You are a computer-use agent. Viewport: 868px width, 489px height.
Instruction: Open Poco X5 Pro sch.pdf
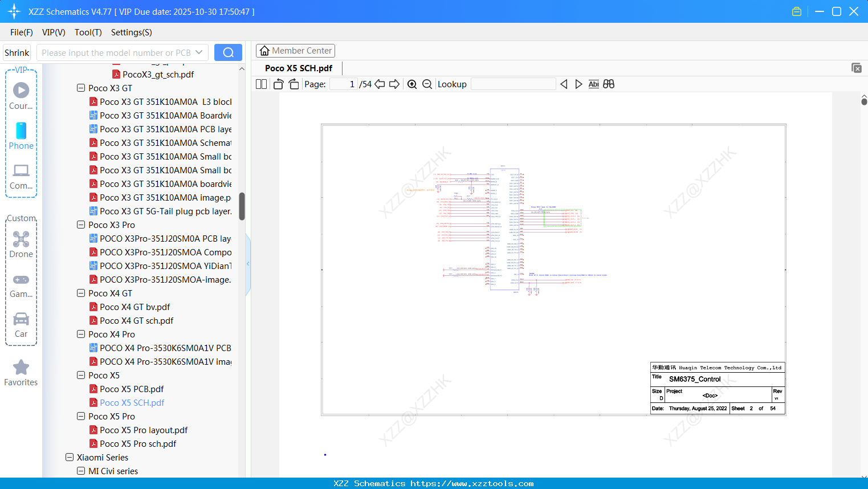coord(133,444)
